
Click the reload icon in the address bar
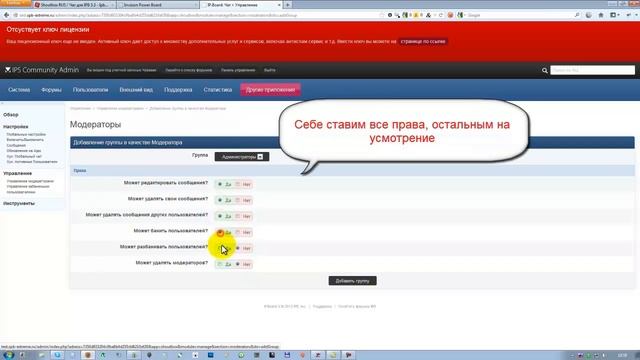(x=441, y=15)
